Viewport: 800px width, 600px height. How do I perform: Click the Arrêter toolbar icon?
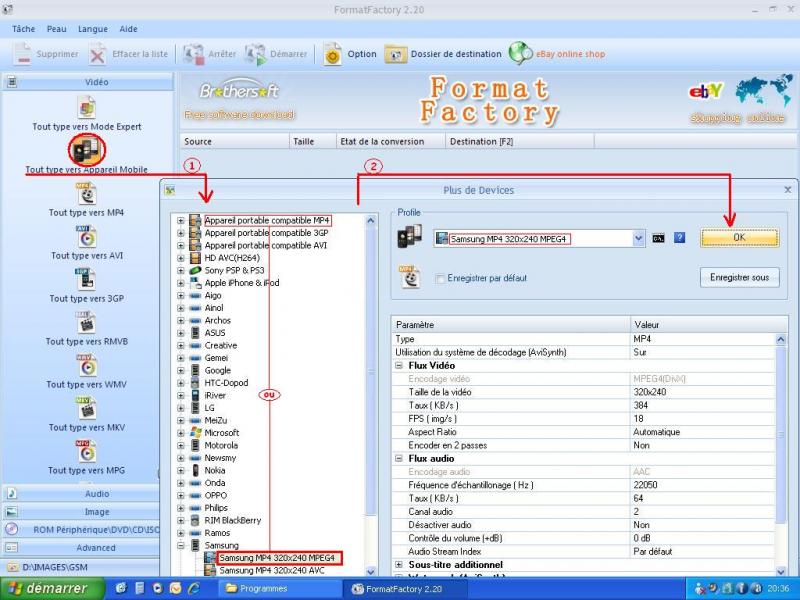[194, 54]
